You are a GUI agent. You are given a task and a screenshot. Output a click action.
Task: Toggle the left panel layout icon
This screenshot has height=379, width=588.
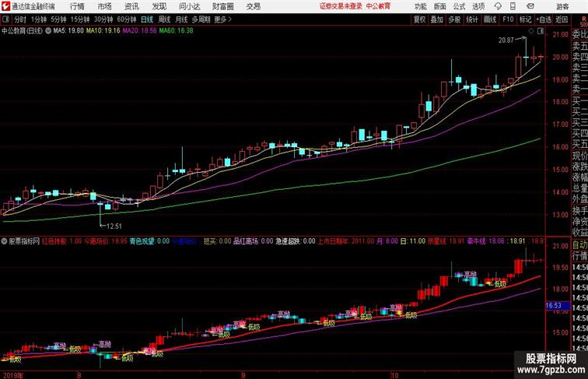tap(5, 19)
